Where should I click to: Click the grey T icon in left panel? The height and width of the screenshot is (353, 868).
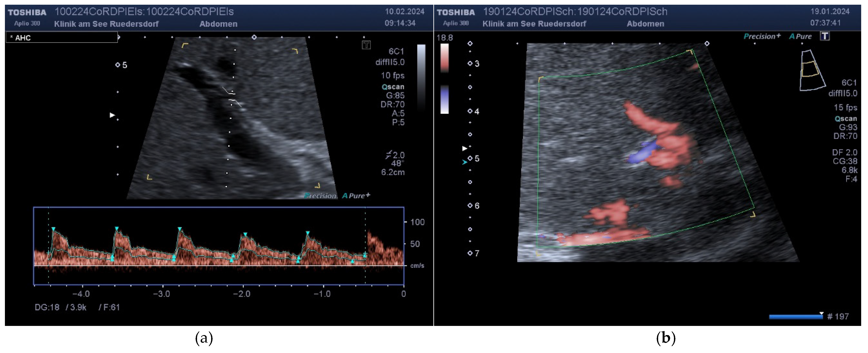366,45
